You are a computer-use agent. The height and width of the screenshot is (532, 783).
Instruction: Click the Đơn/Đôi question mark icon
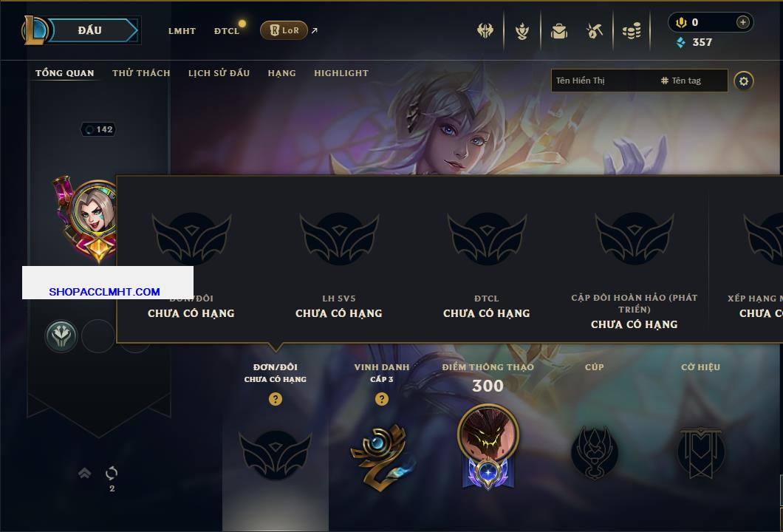pos(275,398)
